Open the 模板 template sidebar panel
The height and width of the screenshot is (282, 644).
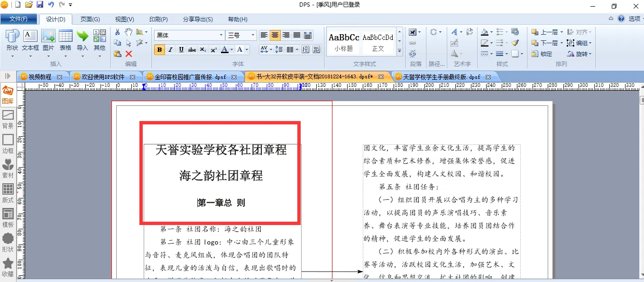pos(8,218)
